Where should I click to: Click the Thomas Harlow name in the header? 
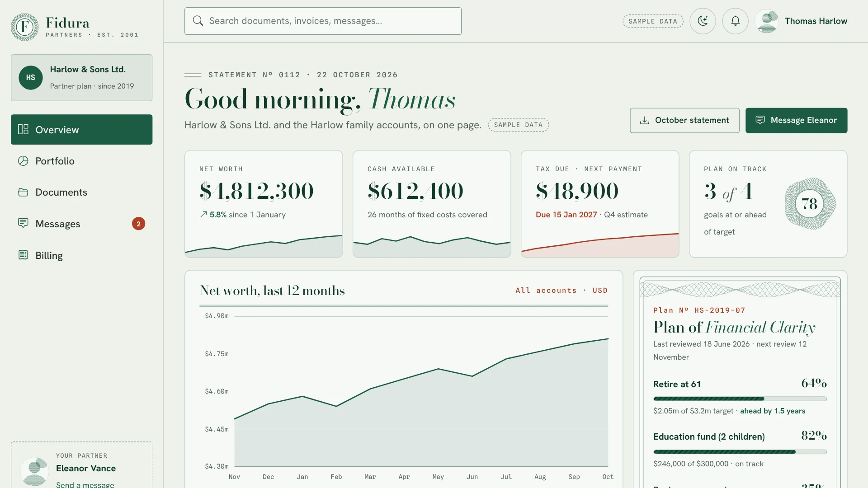816,21
